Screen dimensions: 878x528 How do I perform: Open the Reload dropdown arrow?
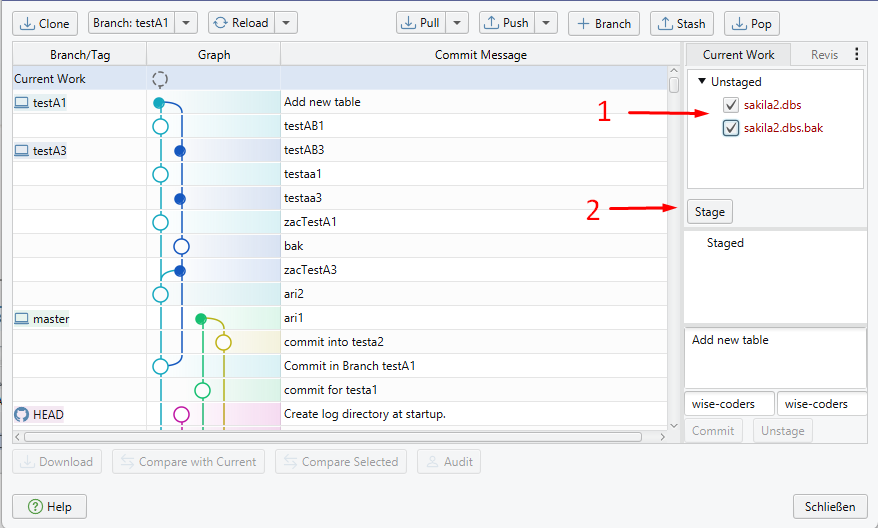[x=286, y=23]
